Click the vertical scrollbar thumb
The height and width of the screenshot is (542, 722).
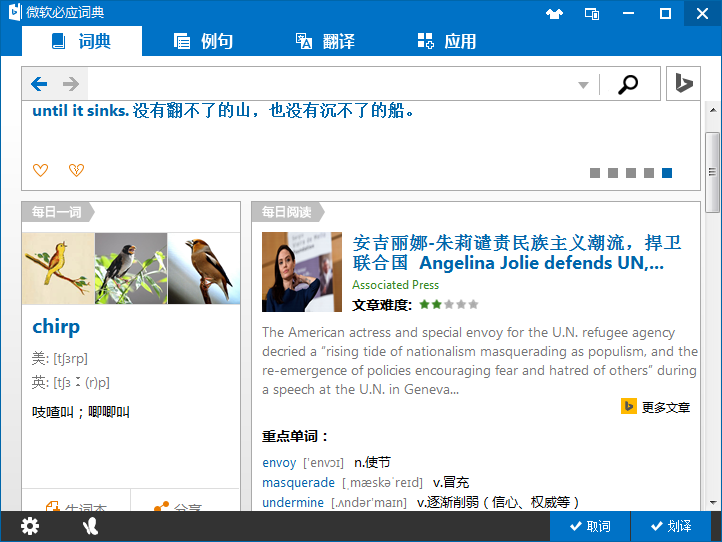coord(713,172)
